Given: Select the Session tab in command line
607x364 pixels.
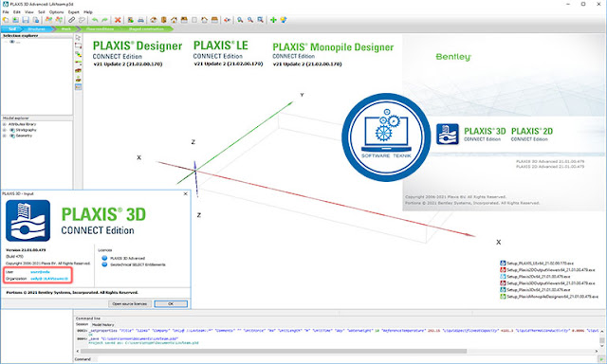Looking at the screenshot, I should coord(82,324).
